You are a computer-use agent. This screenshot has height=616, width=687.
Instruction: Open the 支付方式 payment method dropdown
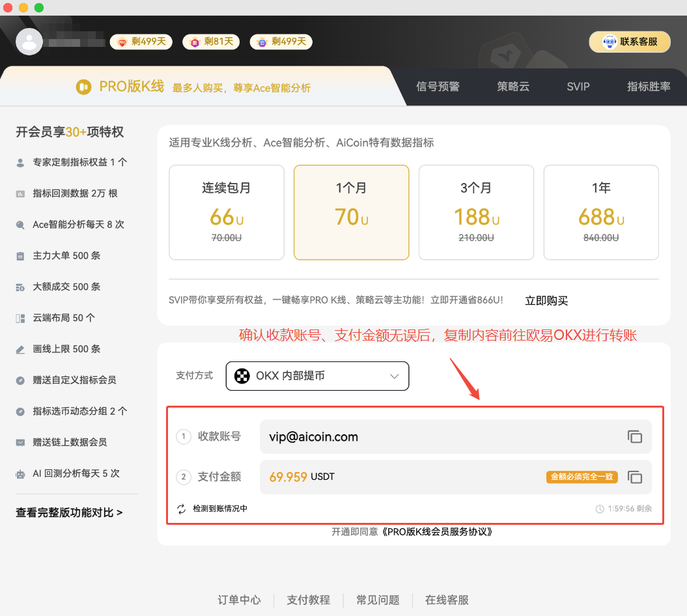317,376
